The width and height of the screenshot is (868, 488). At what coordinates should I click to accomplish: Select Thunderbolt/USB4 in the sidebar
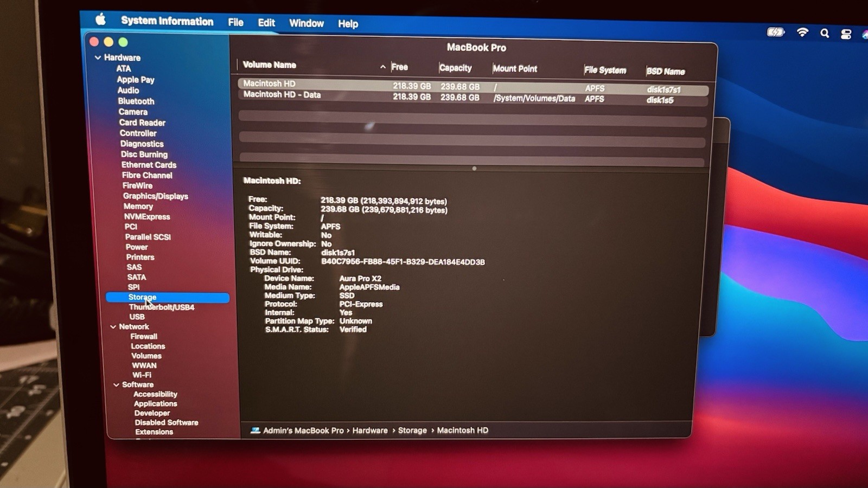[162, 307]
